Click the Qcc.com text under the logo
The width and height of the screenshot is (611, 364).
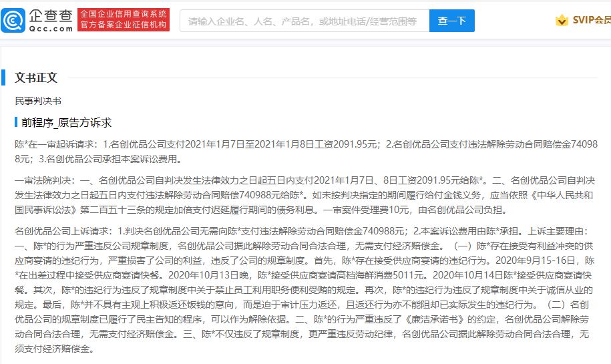51,29
